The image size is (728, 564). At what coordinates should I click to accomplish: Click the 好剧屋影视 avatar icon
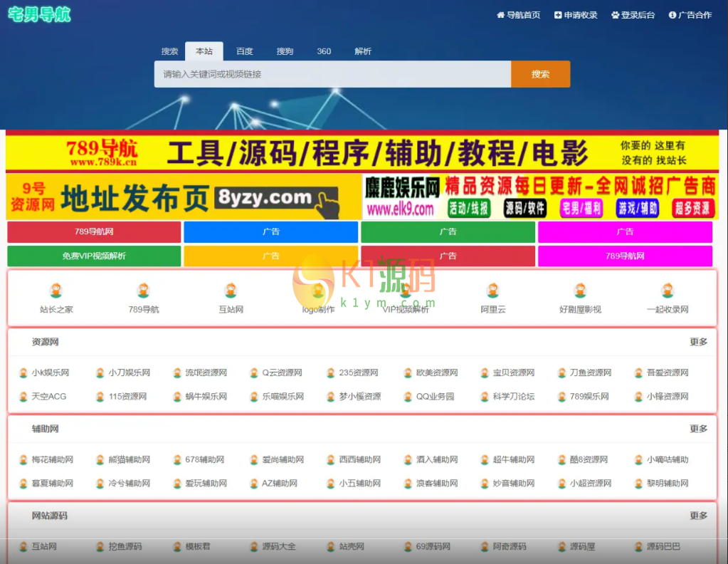[x=580, y=291]
